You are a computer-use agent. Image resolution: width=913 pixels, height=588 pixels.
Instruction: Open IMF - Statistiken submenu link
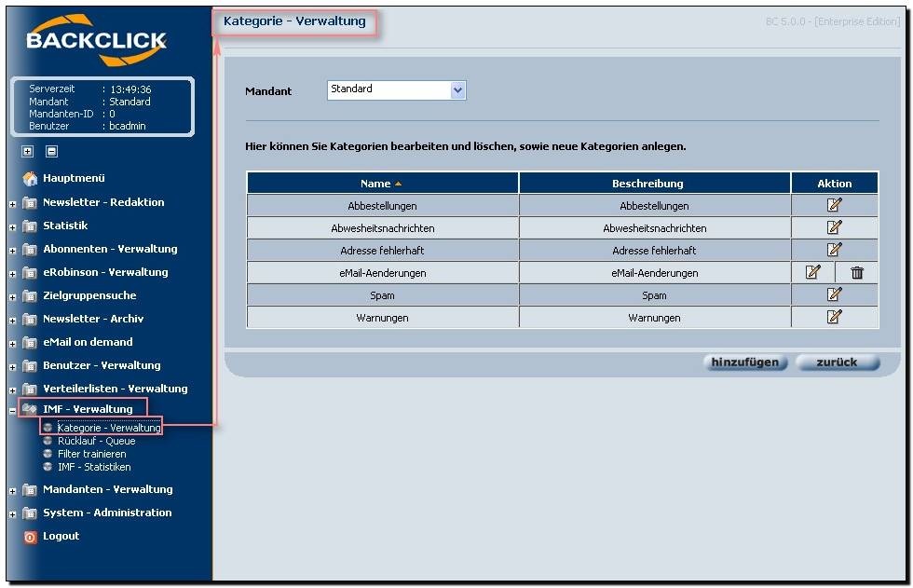pos(94,466)
